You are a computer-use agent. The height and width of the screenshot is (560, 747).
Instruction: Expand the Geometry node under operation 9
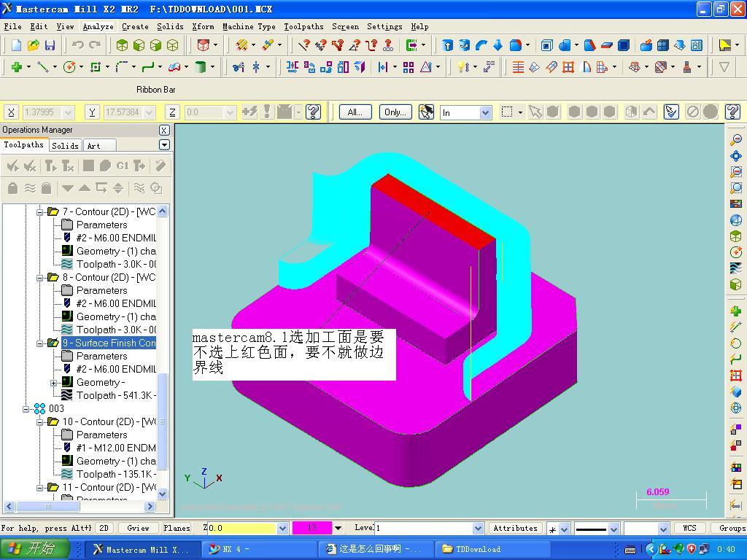54,382
